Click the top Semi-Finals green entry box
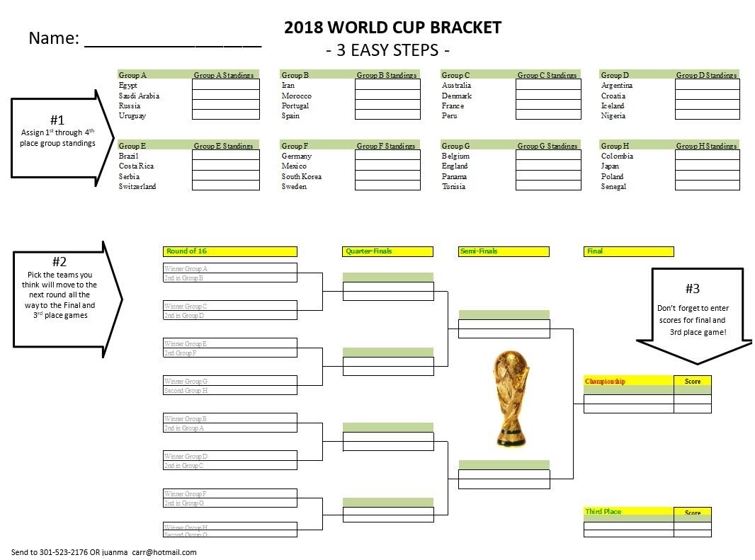 (x=504, y=314)
